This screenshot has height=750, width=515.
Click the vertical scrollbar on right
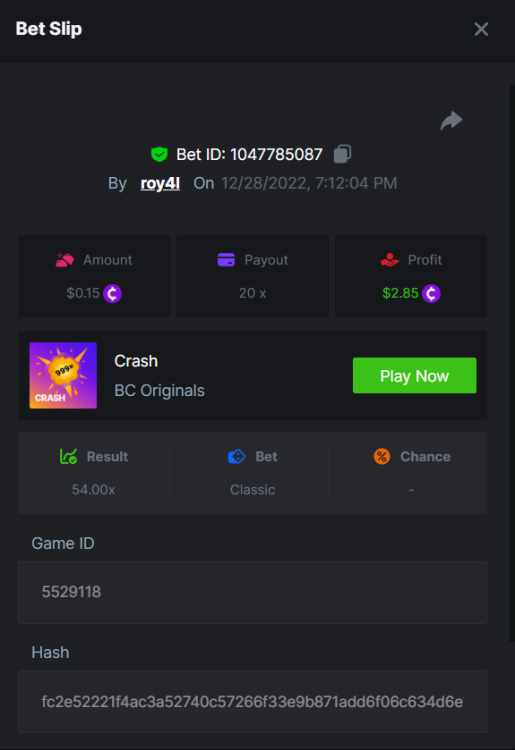pyautogui.click(x=512, y=364)
